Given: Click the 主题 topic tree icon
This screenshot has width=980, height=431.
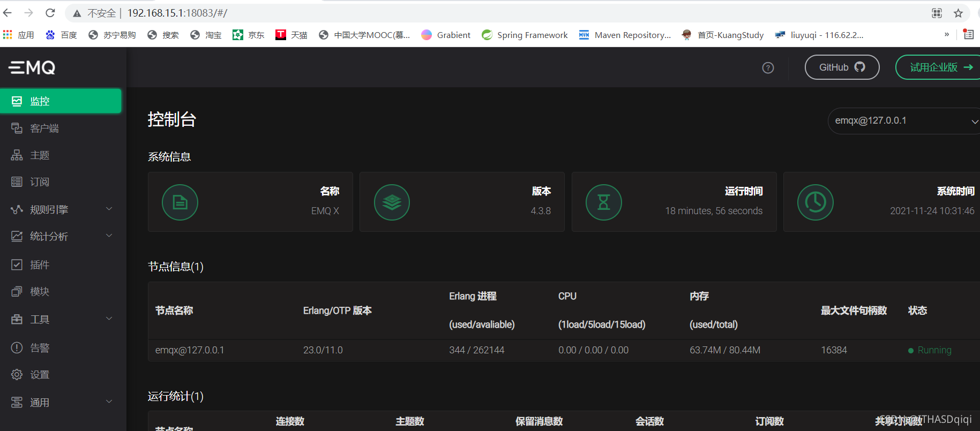Looking at the screenshot, I should (x=17, y=155).
